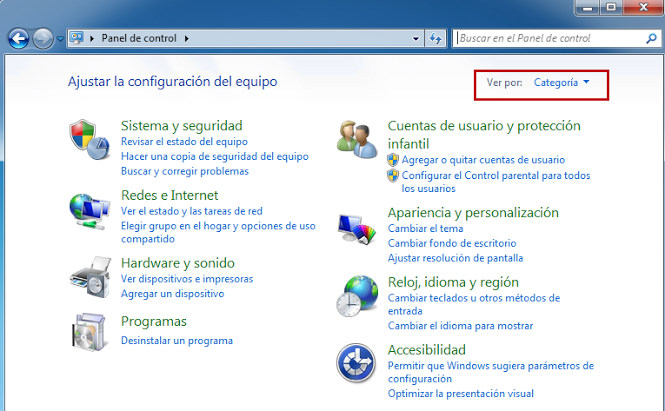665x411 pixels.
Task: Click Panel de control breadcrumb text
Action: 139,38
